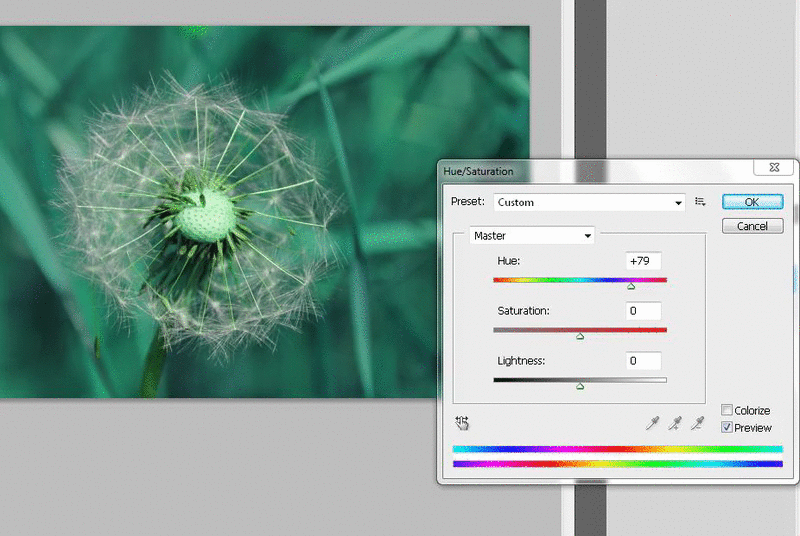Enable the Colorize checkbox
The height and width of the screenshot is (536, 800).
pyautogui.click(x=727, y=410)
